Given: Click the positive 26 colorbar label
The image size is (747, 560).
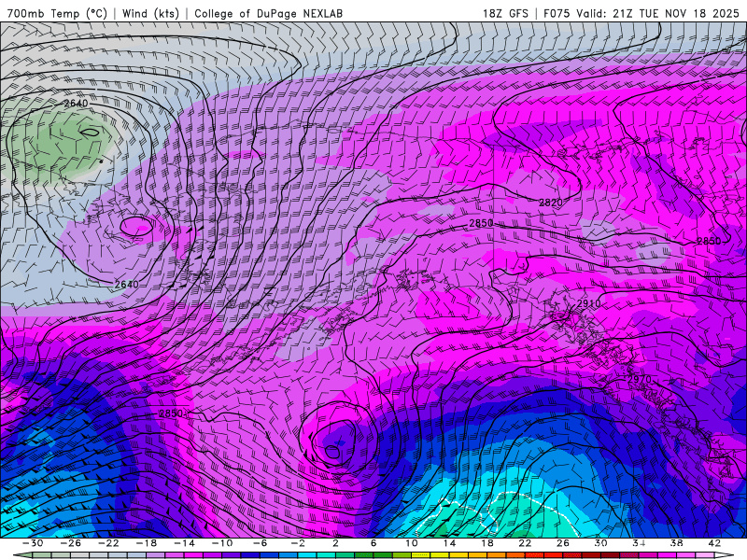Looking at the screenshot, I should click(563, 543).
